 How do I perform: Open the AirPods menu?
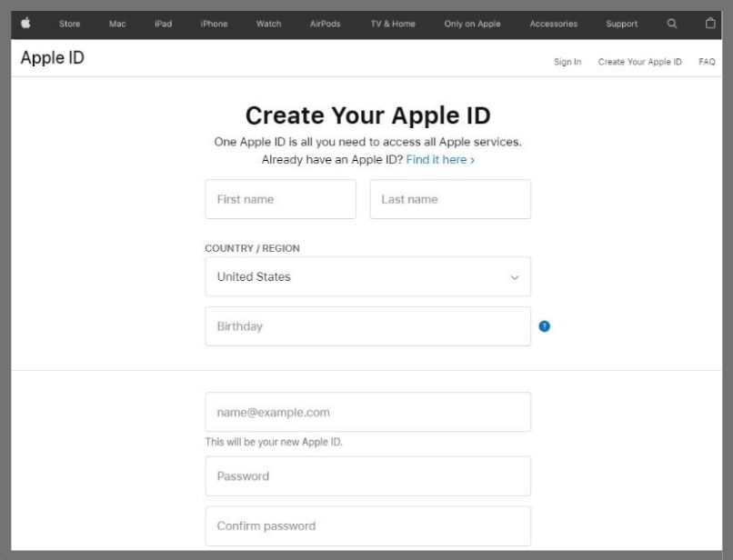point(326,24)
